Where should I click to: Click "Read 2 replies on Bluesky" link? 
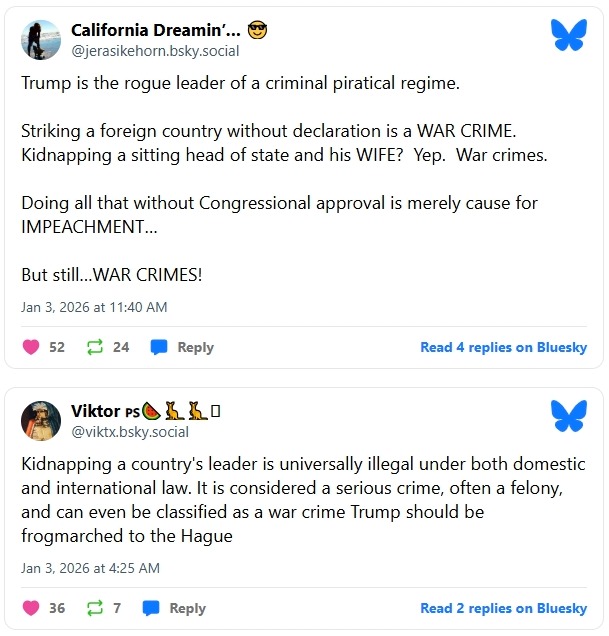click(x=503, y=608)
